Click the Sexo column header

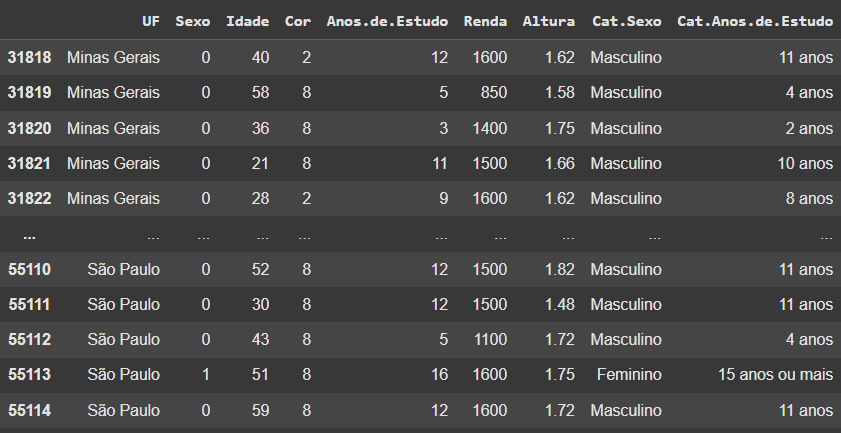[x=193, y=21]
